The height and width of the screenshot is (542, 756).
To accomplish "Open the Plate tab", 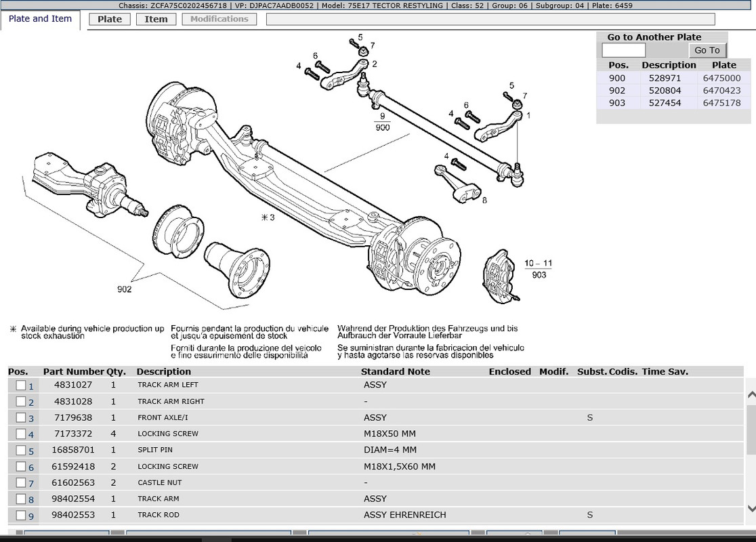I will point(110,19).
